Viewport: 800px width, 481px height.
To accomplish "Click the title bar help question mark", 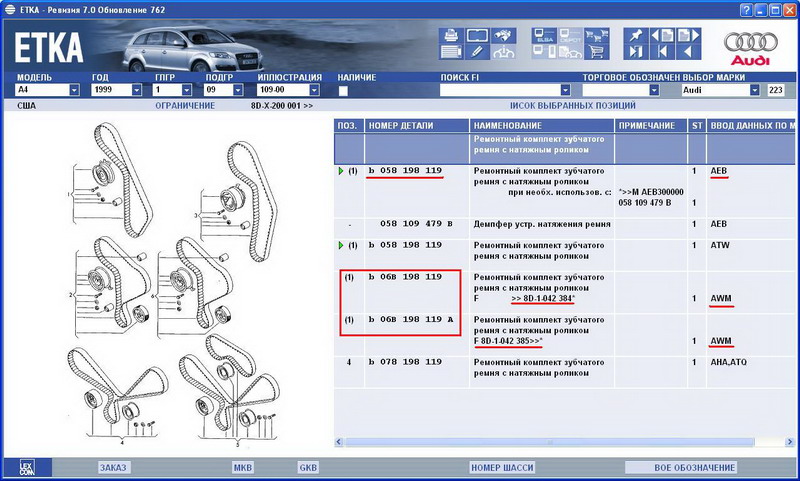I will pos(746,10).
